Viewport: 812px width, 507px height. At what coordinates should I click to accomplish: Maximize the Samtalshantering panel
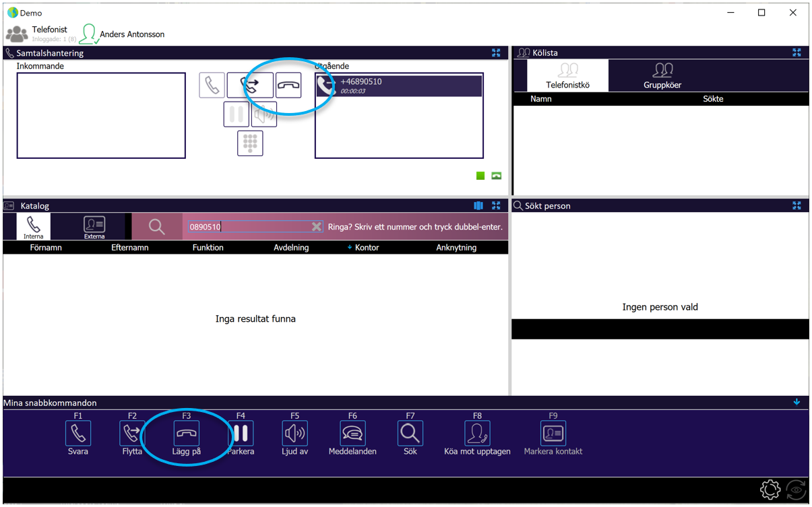click(x=496, y=53)
